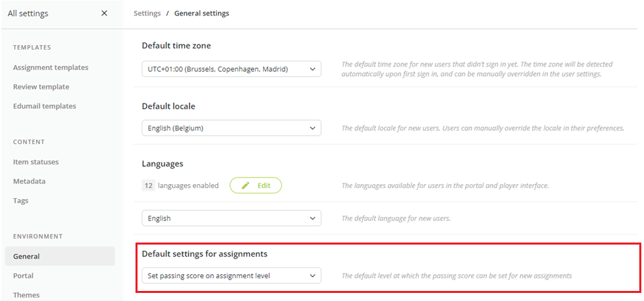Click the Settings breadcrumb link

coord(147,13)
